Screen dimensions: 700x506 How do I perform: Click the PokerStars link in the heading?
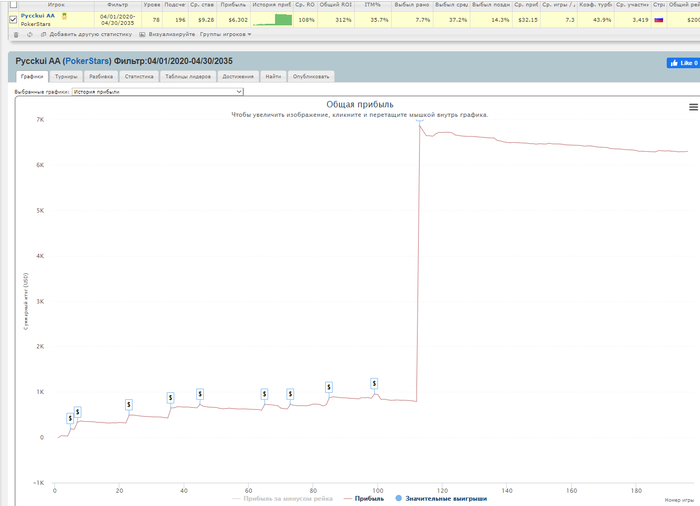(87, 61)
